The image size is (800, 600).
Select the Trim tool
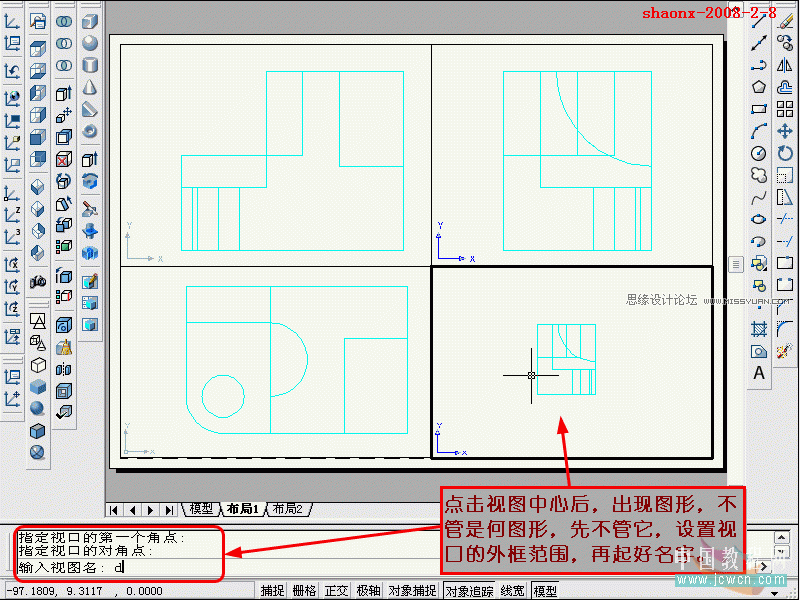click(785, 219)
